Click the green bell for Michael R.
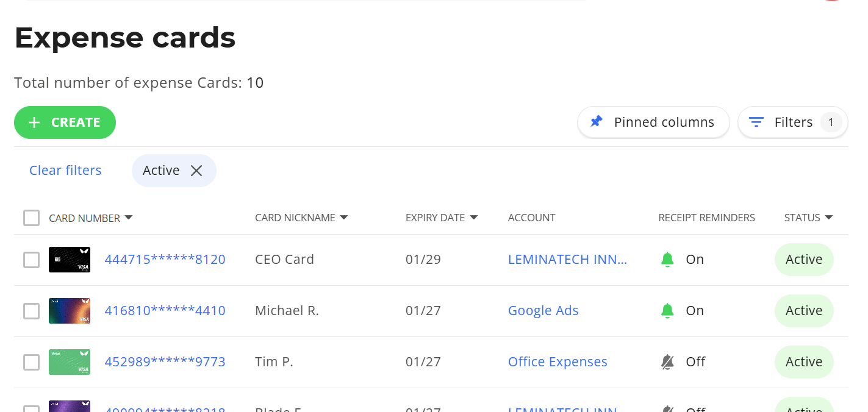 tap(667, 311)
